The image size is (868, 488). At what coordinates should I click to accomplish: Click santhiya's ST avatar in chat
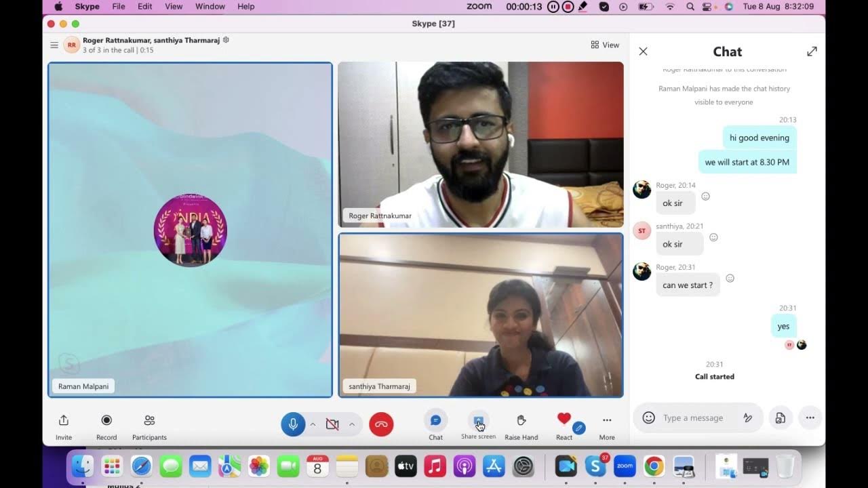pos(642,230)
